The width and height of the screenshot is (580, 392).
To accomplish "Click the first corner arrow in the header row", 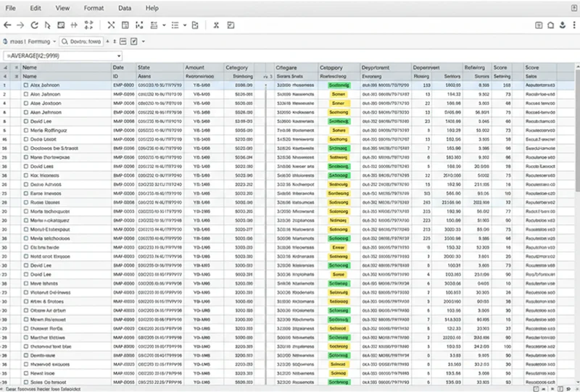I will pos(5,67).
